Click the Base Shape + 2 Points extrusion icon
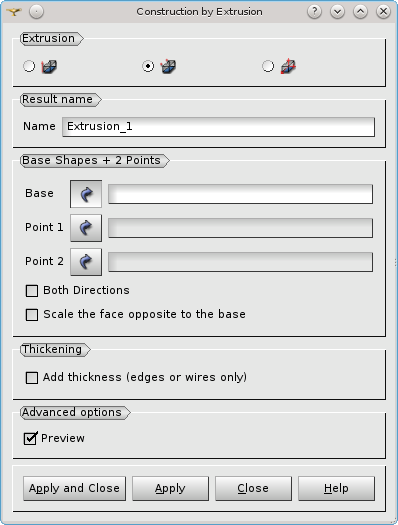Viewport: 398px width, 525px height. pyautogui.click(x=168, y=66)
